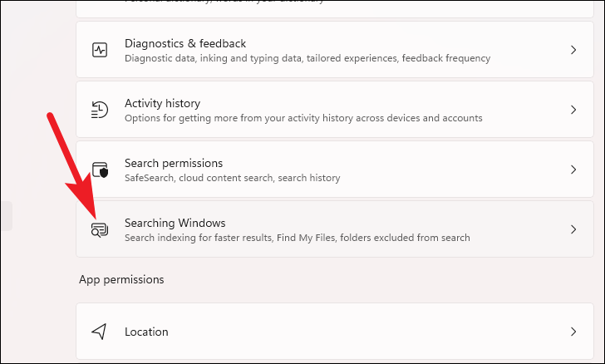Open the Diagnostics & feedback title

click(185, 43)
